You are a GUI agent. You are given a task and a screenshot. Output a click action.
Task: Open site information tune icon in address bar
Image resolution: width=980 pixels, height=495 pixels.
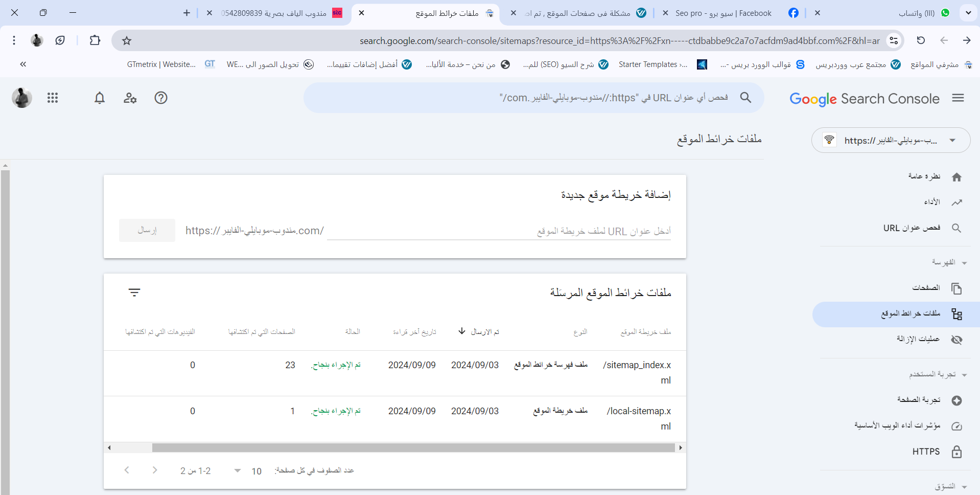pyautogui.click(x=894, y=40)
